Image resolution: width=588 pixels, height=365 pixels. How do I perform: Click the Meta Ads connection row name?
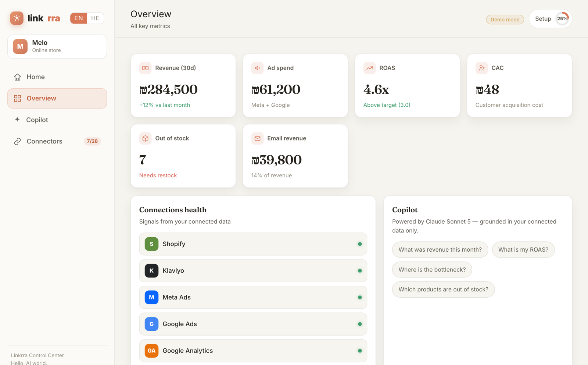pyautogui.click(x=176, y=297)
